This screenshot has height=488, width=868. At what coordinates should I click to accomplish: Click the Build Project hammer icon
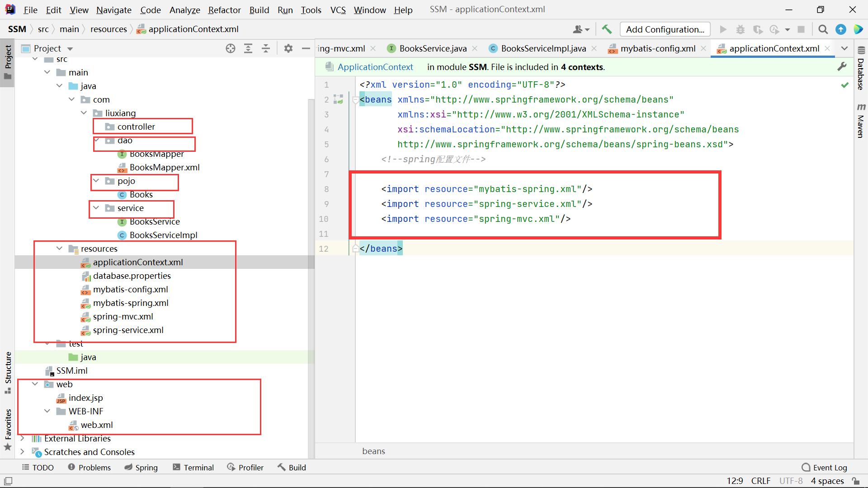point(607,29)
